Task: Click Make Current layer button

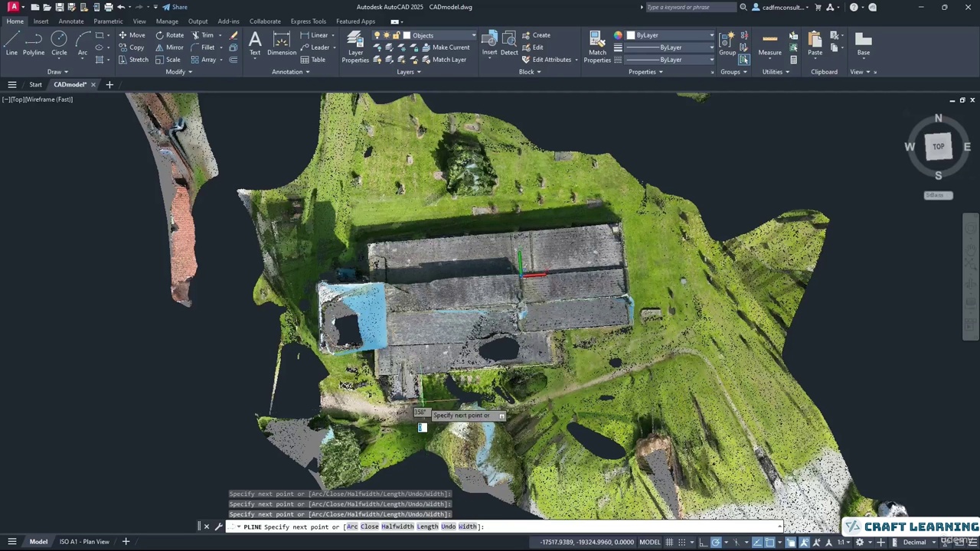Action: point(445,47)
